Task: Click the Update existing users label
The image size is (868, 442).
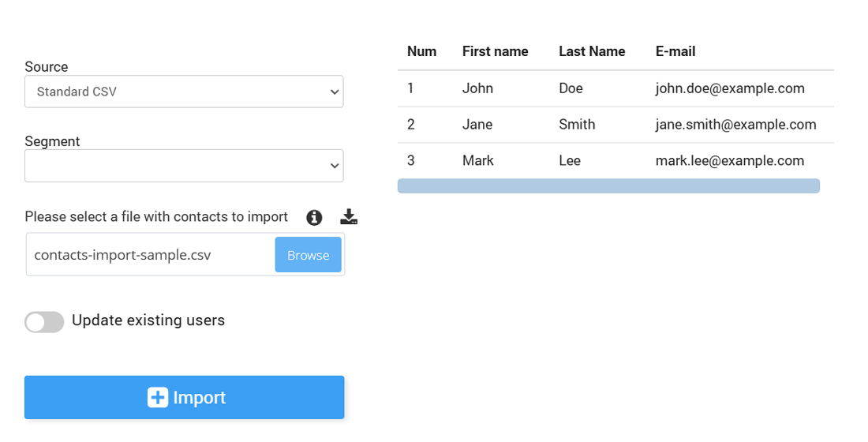Action: tap(148, 320)
